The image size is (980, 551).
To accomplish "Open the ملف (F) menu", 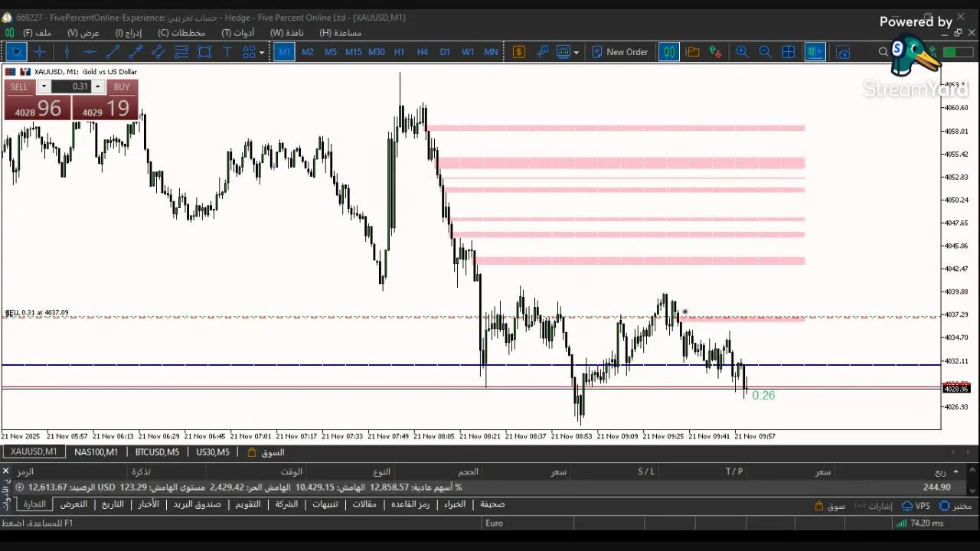I will [x=37, y=33].
